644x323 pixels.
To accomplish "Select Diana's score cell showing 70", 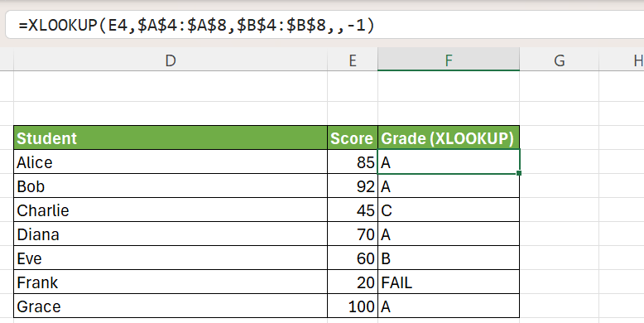I will pyautogui.click(x=353, y=234).
